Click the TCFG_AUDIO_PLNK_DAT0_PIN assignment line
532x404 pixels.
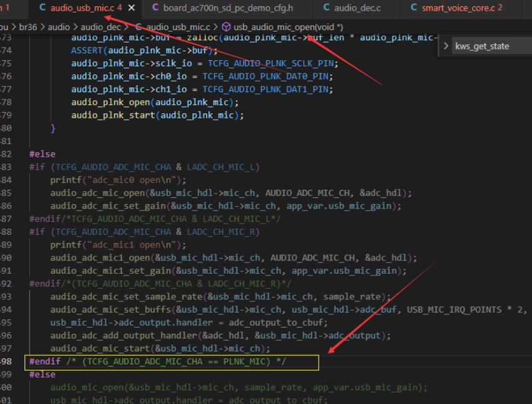tap(202, 76)
